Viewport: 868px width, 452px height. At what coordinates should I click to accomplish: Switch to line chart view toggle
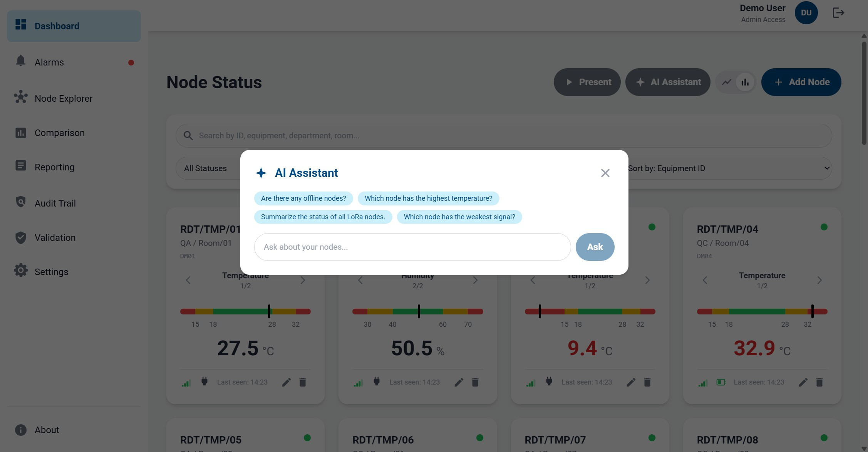(726, 82)
